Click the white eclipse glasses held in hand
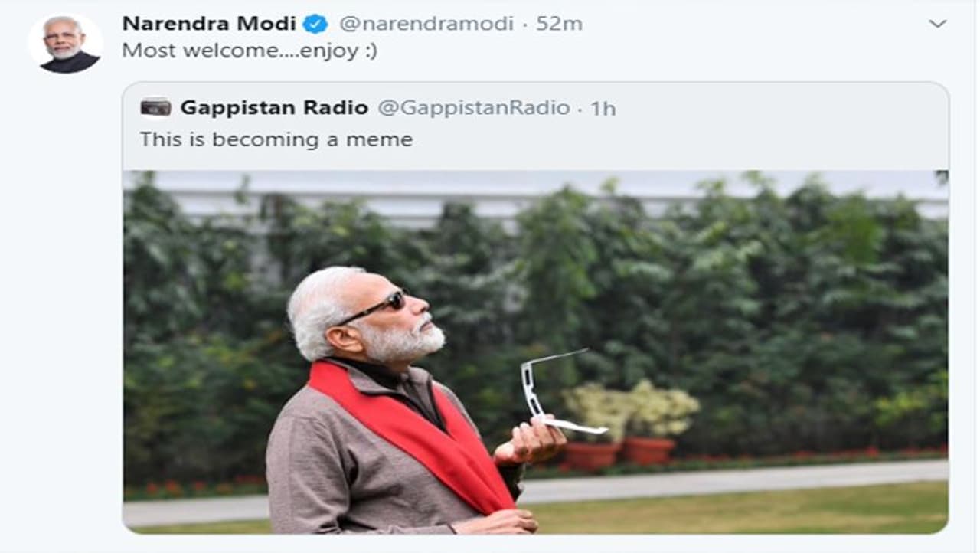Viewport: 980px width, 553px height. click(551, 391)
